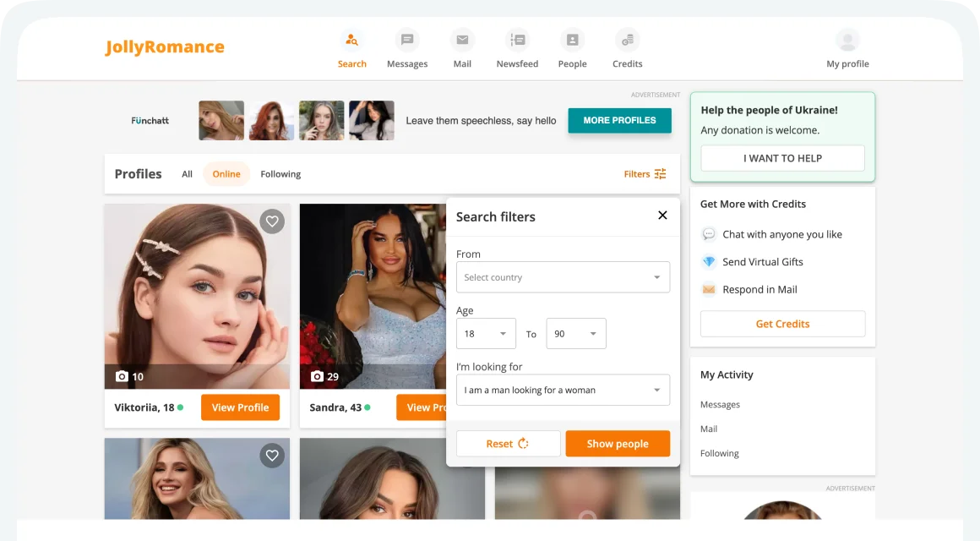The image size is (980, 541).
Task: Click the first Funchatt ad thumbnail photo
Action: coord(221,121)
